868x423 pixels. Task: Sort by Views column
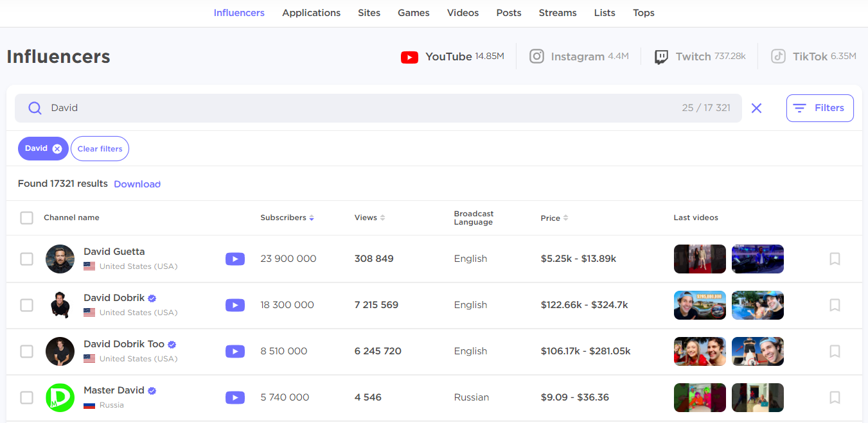(369, 218)
